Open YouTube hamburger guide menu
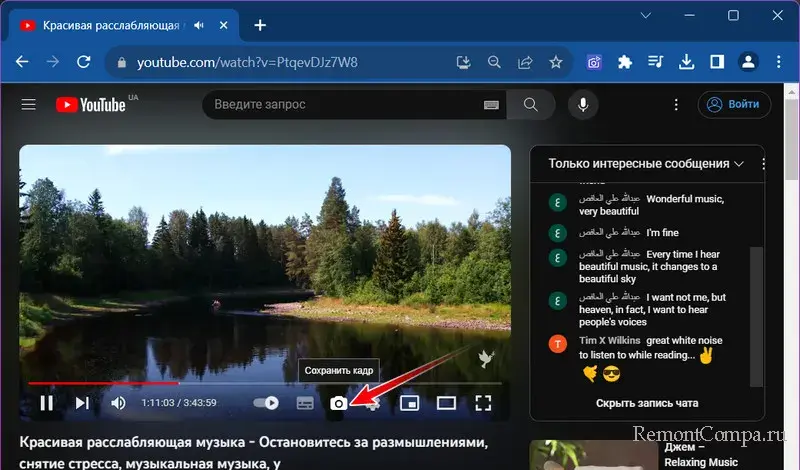Screen dimensions: 800x470 [x=29, y=105]
